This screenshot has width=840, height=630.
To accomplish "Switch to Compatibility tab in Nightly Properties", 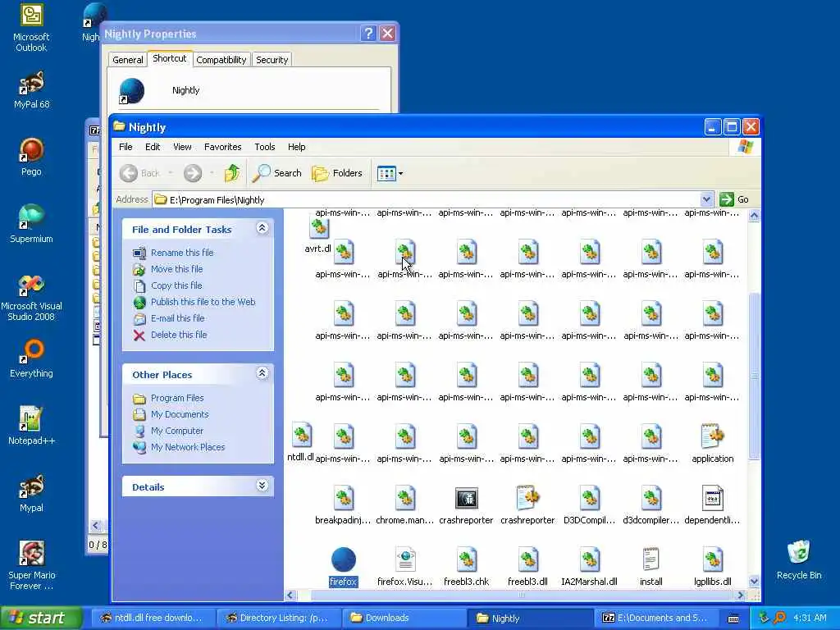I will [x=221, y=59].
